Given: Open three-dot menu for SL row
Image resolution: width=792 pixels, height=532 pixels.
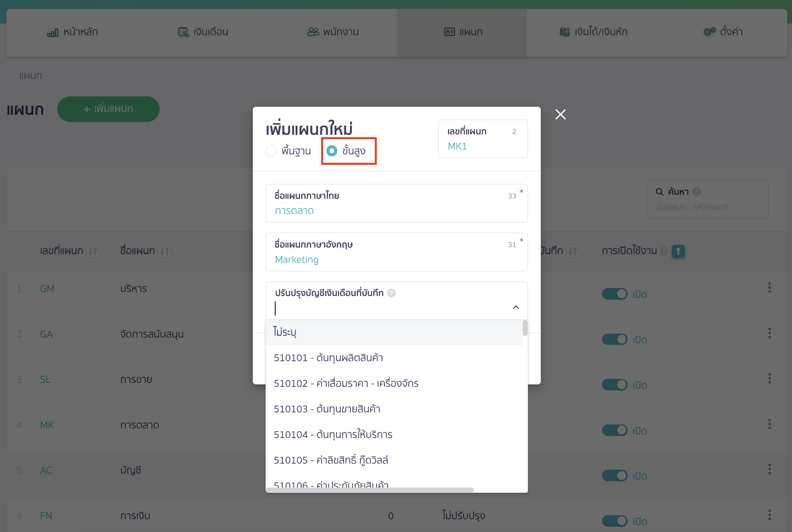Looking at the screenshot, I should click(769, 378).
